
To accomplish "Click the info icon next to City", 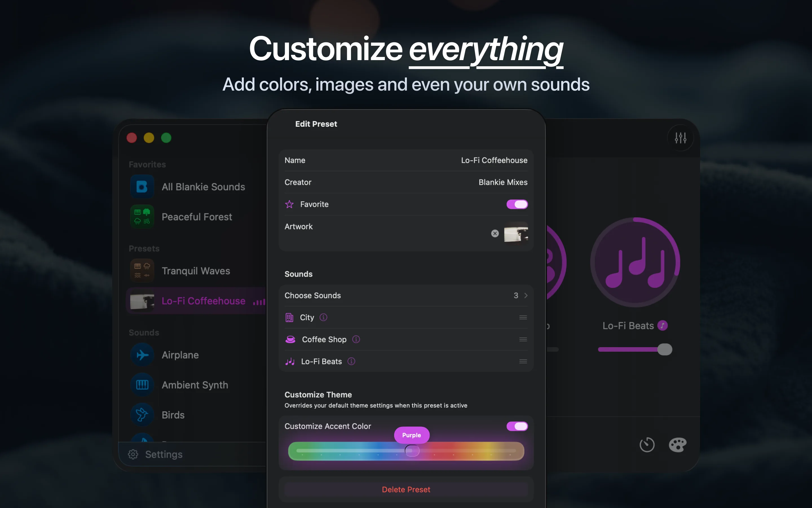I will click(x=323, y=317).
